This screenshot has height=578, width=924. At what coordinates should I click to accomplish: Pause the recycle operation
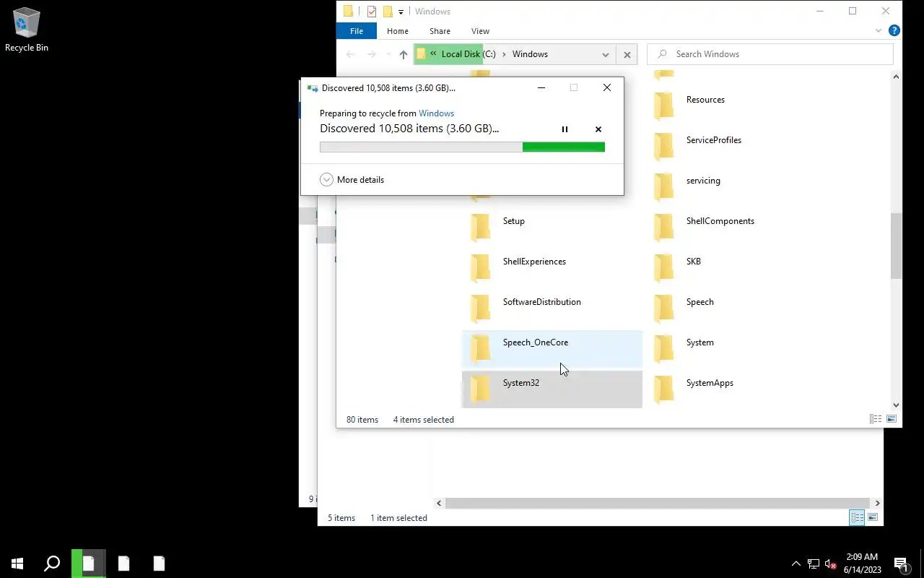[565, 129]
